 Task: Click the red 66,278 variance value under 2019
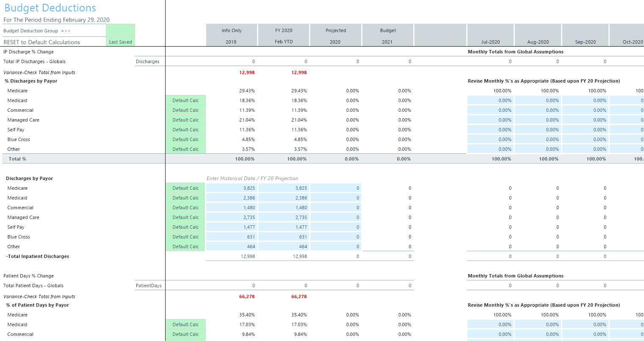(247, 297)
